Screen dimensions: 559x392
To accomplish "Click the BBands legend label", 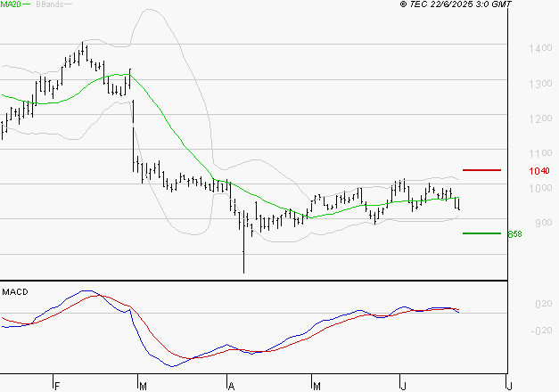I will [50, 4].
